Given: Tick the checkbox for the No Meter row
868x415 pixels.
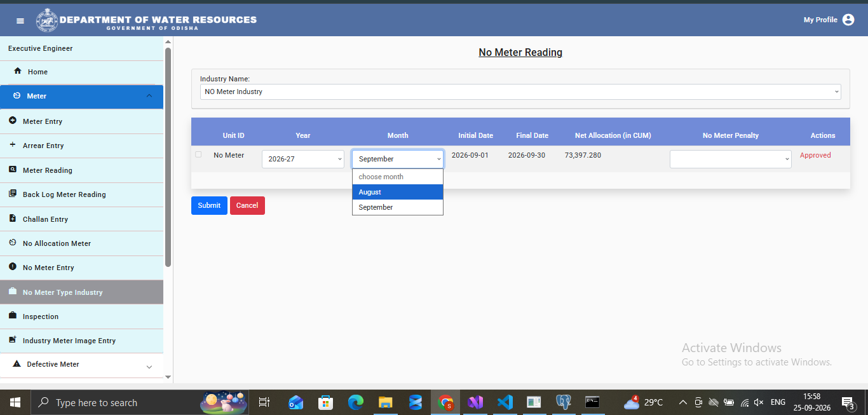Looking at the screenshot, I should (198, 154).
